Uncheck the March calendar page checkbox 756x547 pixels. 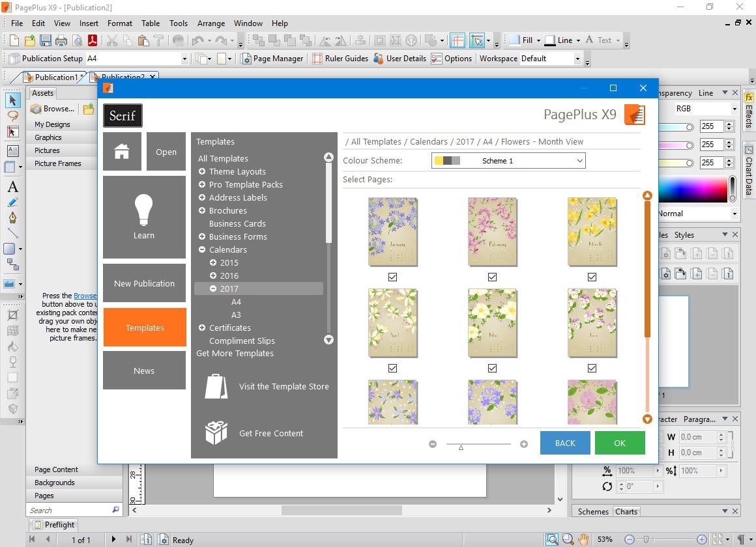pos(592,277)
